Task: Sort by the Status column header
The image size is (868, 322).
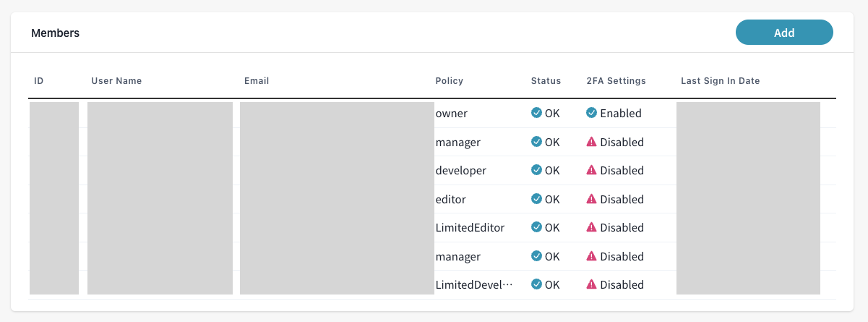Action: pyautogui.click(x=546, y=81)
